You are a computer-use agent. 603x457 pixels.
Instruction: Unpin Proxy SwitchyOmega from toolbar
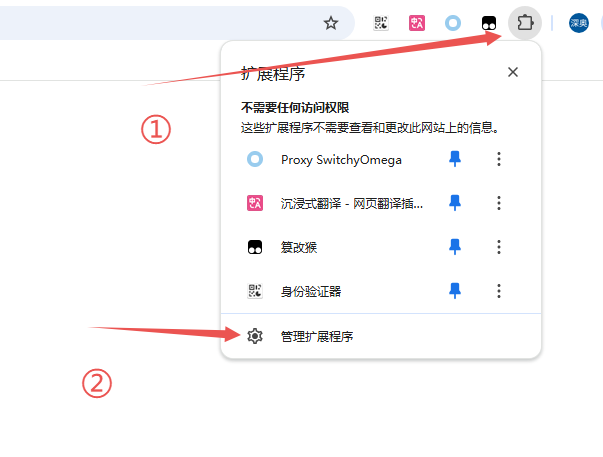[x=455, y=159]
